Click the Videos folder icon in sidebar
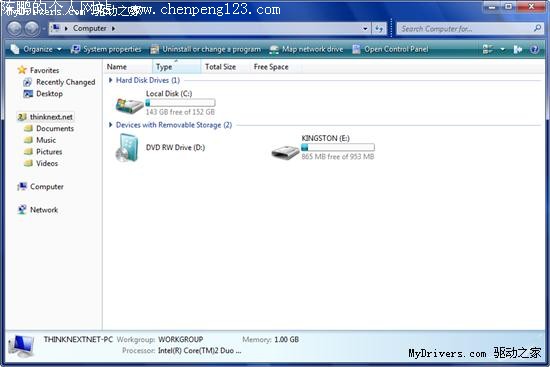The width and height of the screenshot is (550, 367). click(x=28, y=163)
